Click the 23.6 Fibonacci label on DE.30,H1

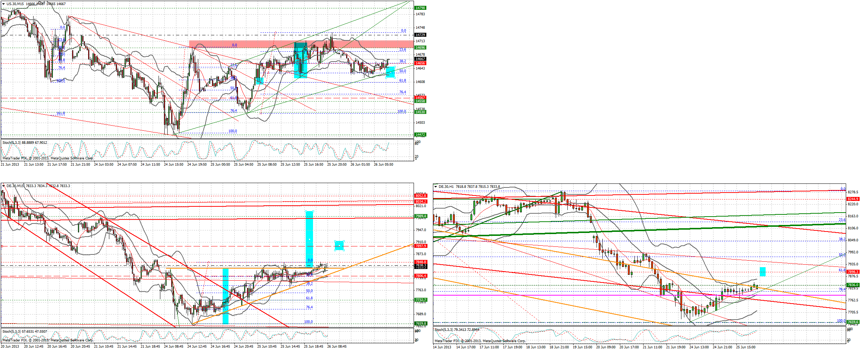(842, 220)
